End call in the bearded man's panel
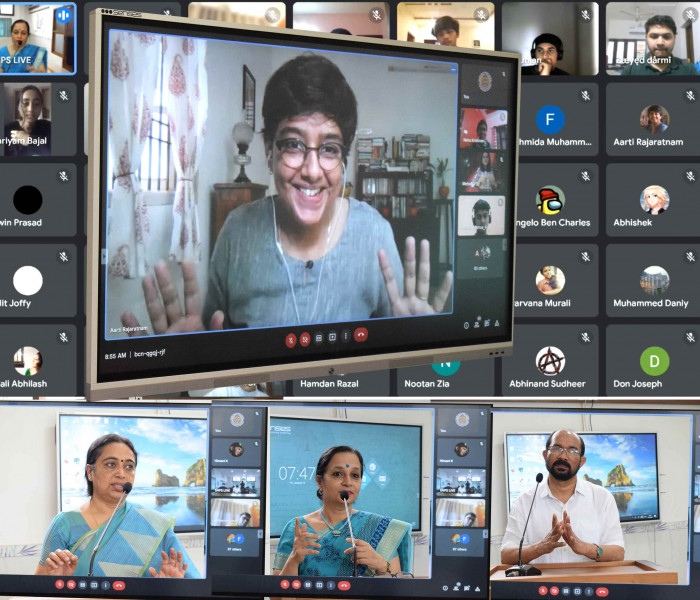Screen dimensions: 700x600 602,592
